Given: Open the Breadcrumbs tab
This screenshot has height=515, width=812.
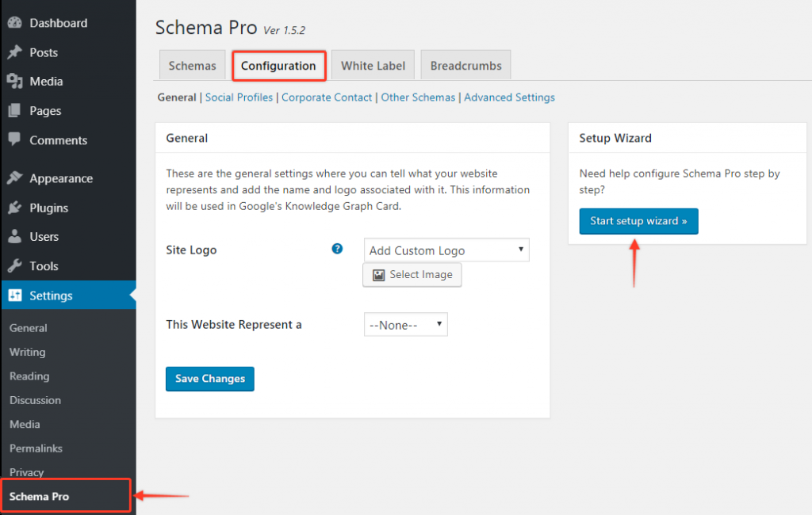Looking at the screenshot, I should point(465,65).
